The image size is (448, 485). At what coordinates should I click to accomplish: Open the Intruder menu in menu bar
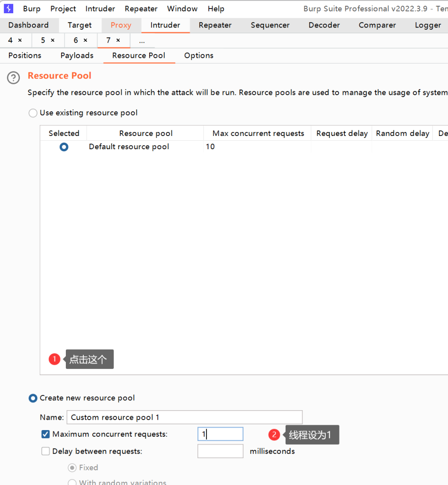[x=100, y=9]
